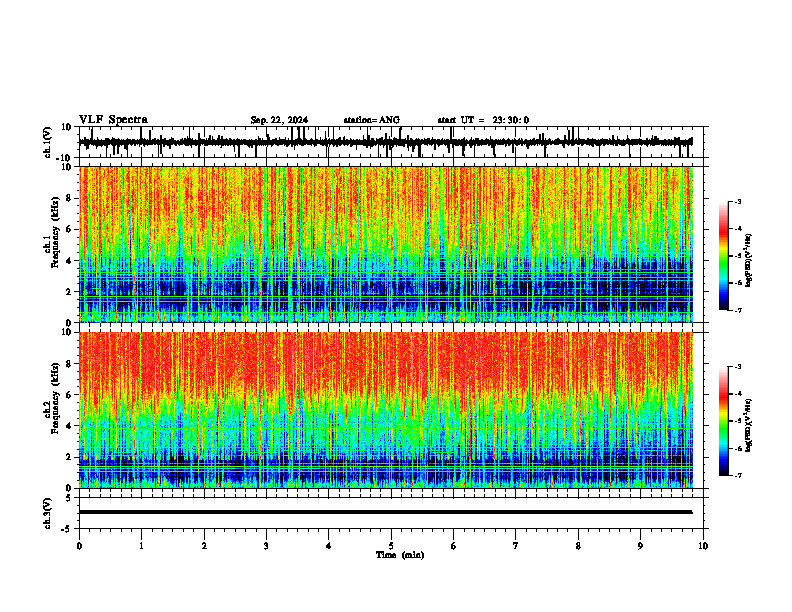This screenshot has height=612, width=792.
Task: Click the "-7" label below ch.2 color scale
Action: point(738,476)
